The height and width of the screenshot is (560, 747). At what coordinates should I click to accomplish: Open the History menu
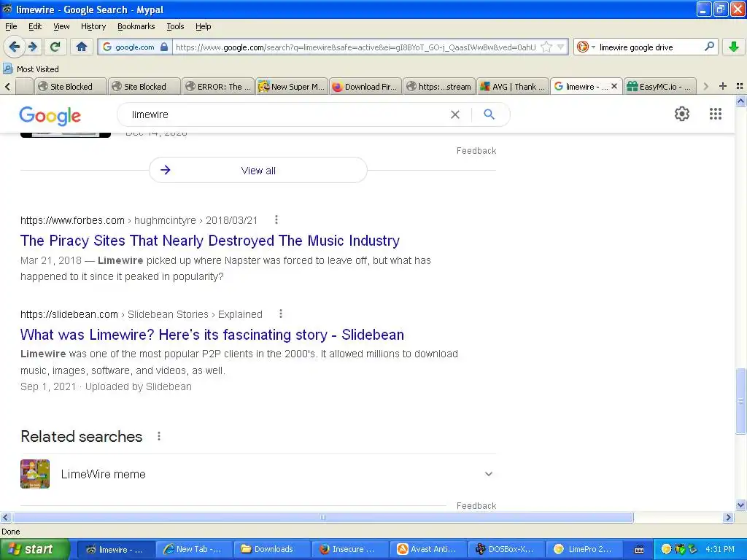click(93, 26)
